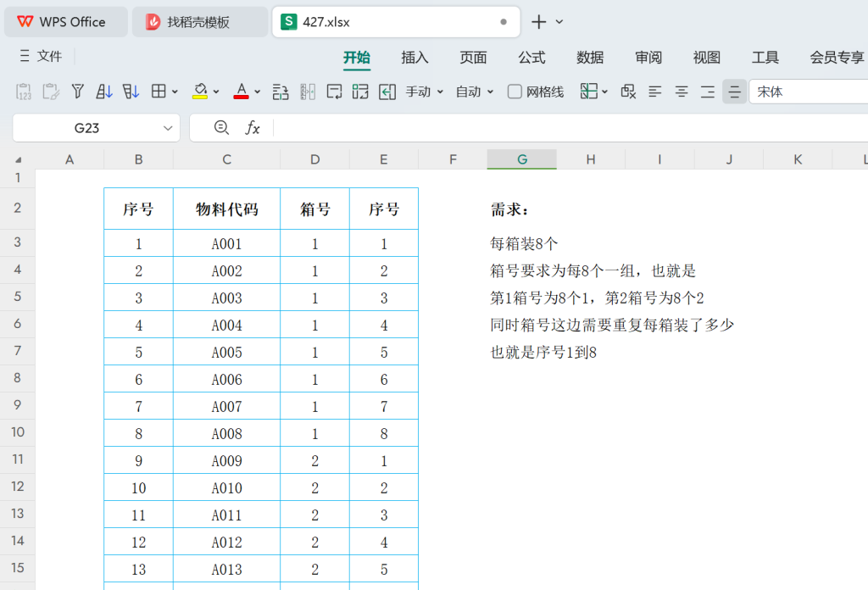The image size is (868, 590).
Task: Click the 物料代码 header cell
Action: point(227,209)
